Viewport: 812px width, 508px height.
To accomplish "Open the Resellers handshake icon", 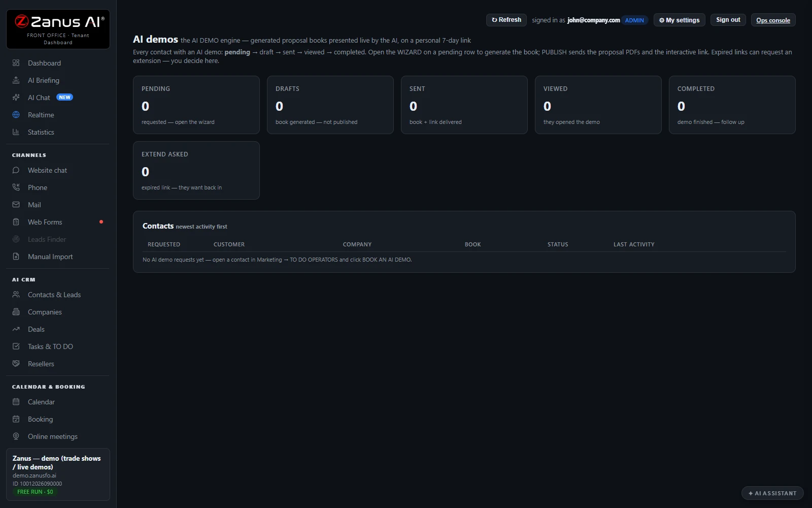I will click(x=16, y=364).
